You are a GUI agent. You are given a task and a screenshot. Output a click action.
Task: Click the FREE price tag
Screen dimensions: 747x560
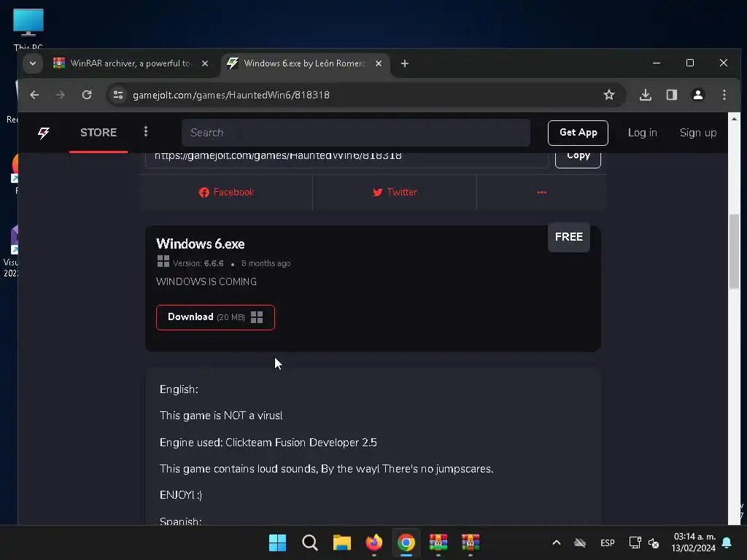[568, 237]
